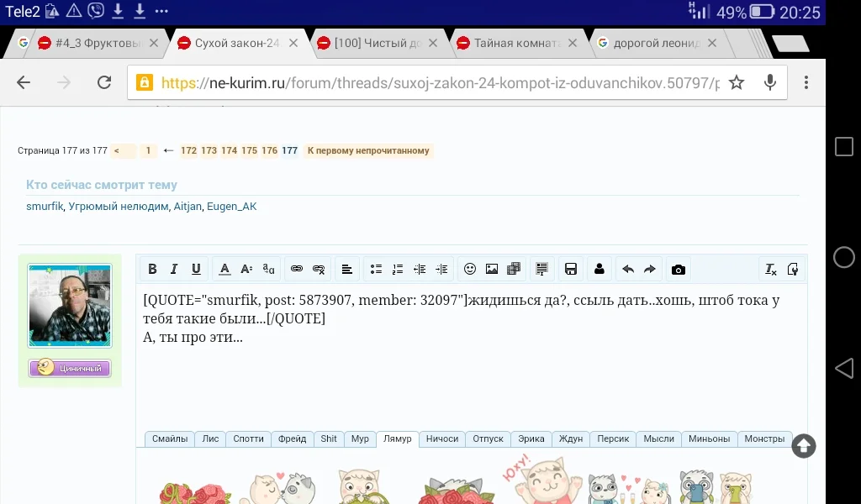The width and height of the screenshot is (861, 504).
Task: Click the unlink icon in the editor
Action: [318, 269]
